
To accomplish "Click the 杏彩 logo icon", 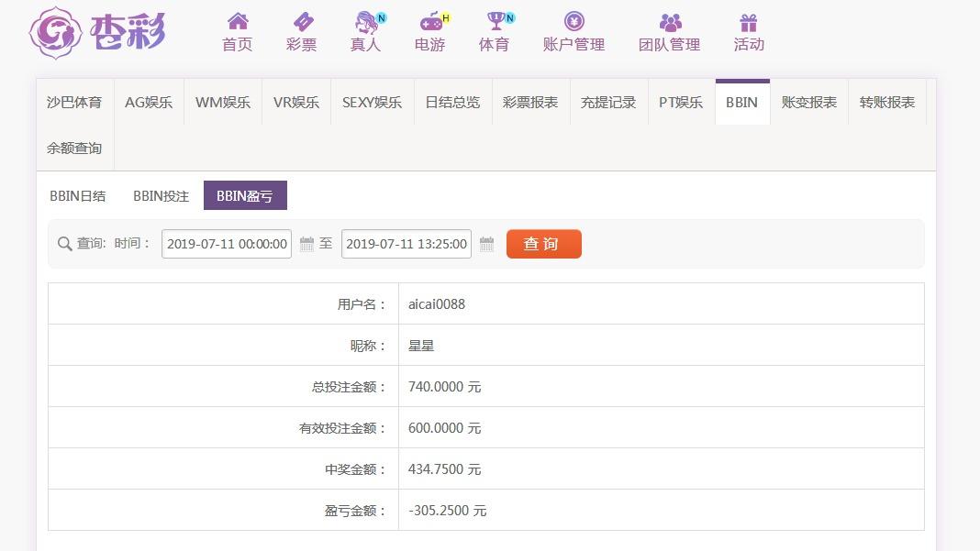I will coord(57,32).
